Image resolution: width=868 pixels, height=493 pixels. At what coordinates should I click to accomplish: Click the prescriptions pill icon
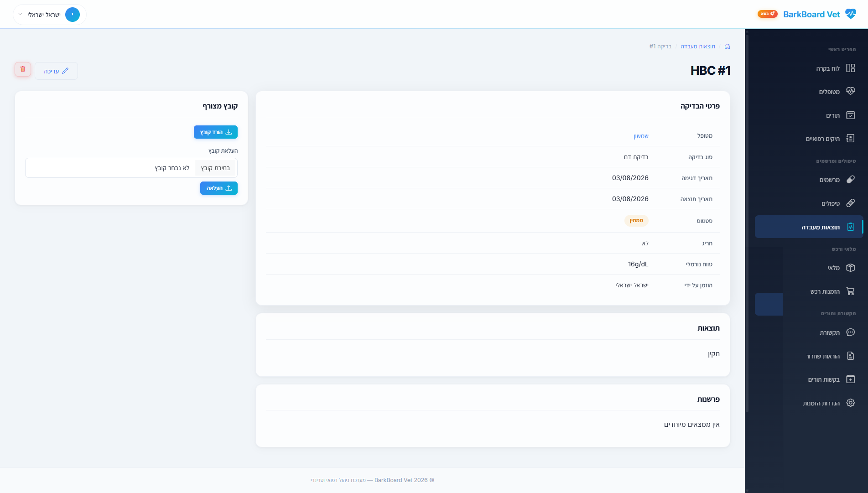(850, 180)
